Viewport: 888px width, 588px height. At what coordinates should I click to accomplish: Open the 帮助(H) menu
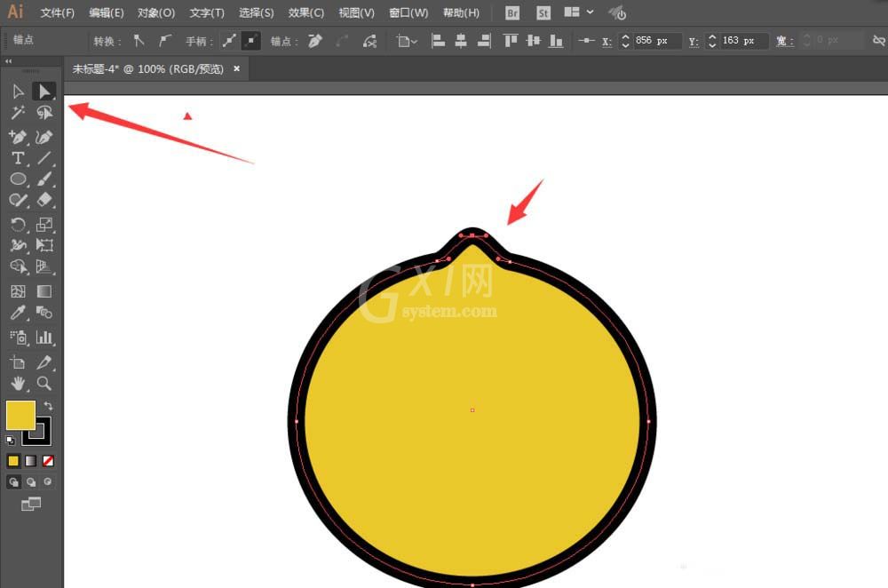461,12
